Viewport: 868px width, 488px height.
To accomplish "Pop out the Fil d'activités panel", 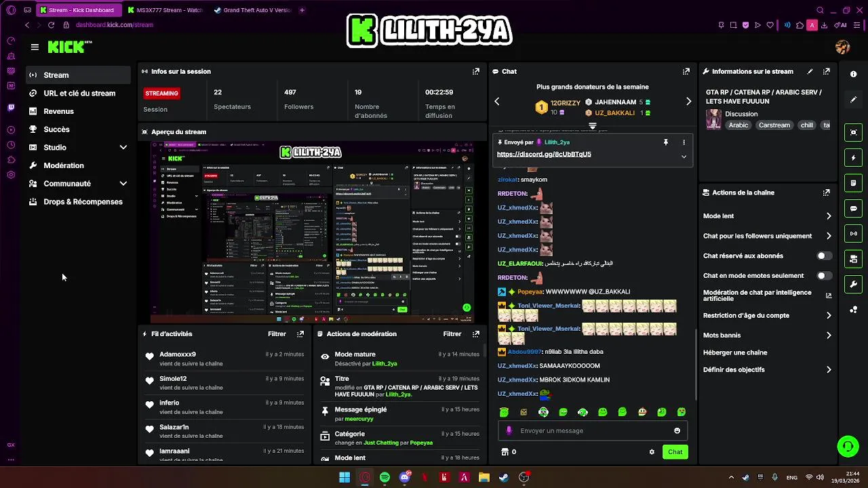I will (x=300, y=333).
